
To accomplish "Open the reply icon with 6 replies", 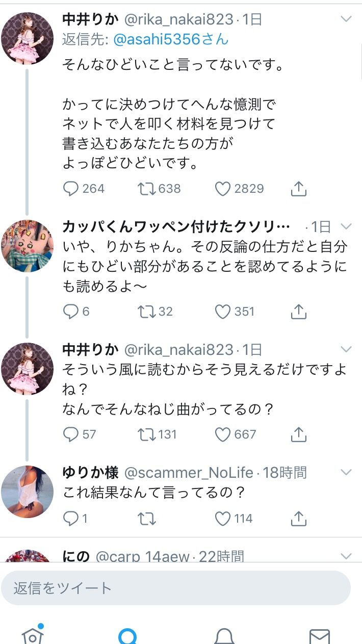I will pos(70,312).
